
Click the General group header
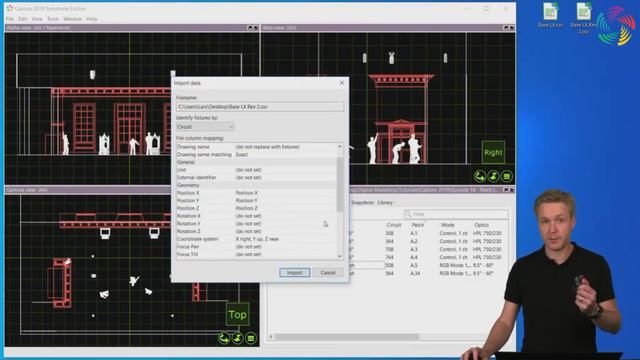[256, 162]
